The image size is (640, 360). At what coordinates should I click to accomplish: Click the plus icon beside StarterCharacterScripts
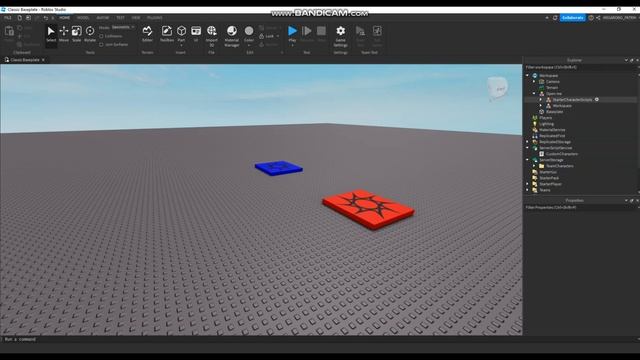(x=597, y=100)
